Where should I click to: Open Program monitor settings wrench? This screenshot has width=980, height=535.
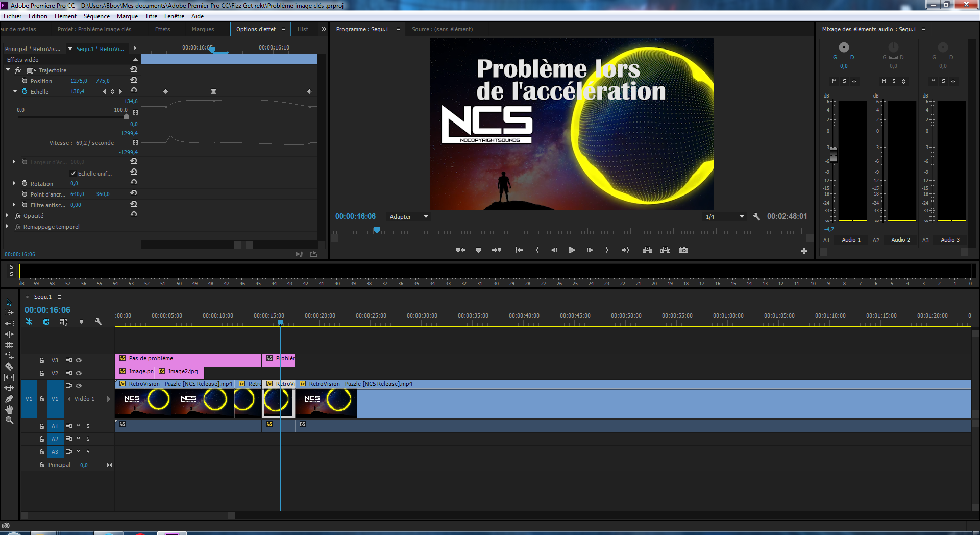click(x=756, y=216)
